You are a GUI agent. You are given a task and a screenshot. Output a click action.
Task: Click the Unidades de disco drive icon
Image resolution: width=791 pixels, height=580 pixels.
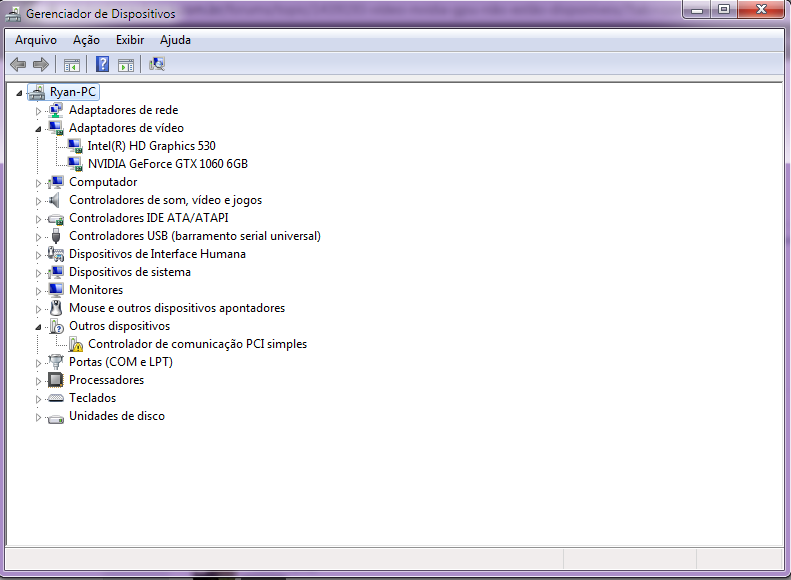(x=55, y=418)
